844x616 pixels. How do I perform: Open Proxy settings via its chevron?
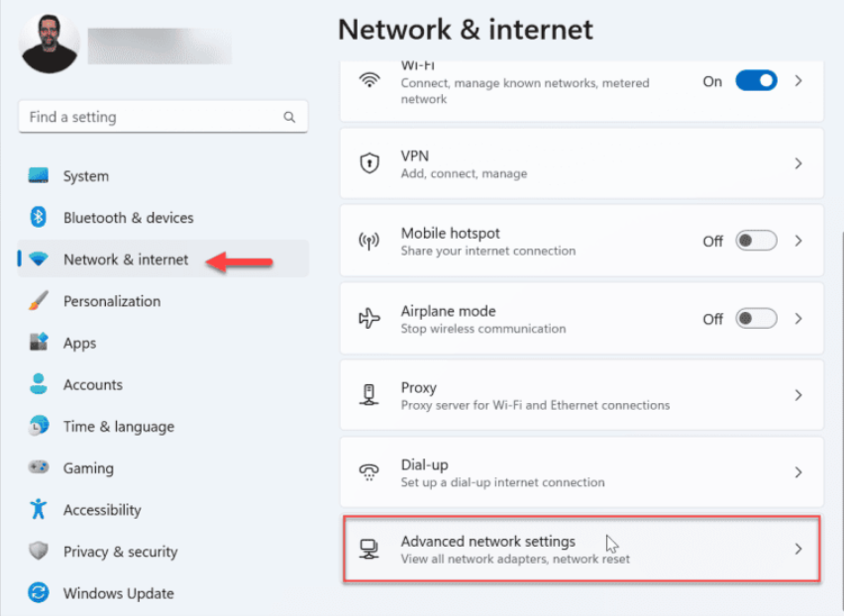(x=798, y=395)
